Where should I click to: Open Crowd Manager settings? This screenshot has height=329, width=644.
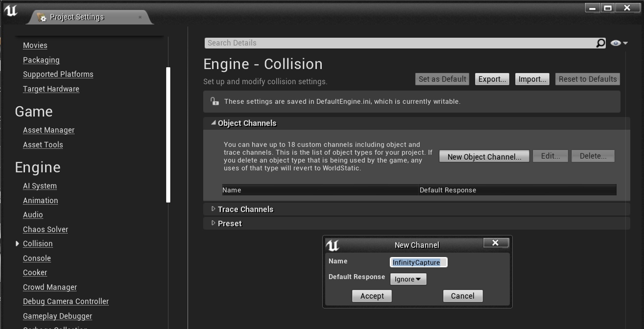50,287
